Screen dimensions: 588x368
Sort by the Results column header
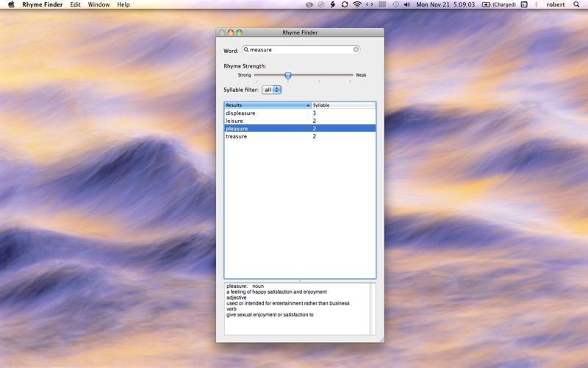[268, 105]
